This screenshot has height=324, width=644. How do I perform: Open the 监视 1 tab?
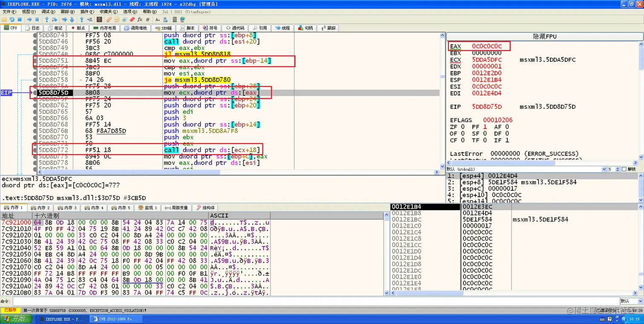148,208
